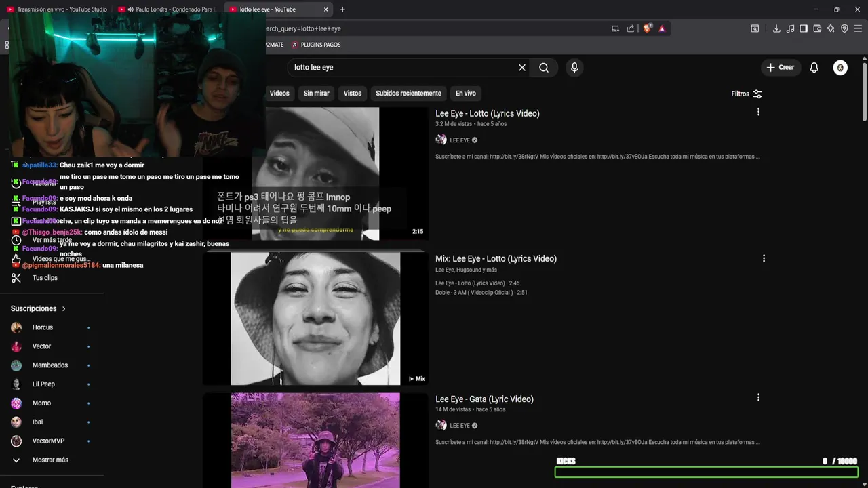Open the 'Mix: Lee Eye - Lotto (Lyrics Video)' title
Image resolution: width=868 pixels, height=488 pixels.
click(496, 258)
